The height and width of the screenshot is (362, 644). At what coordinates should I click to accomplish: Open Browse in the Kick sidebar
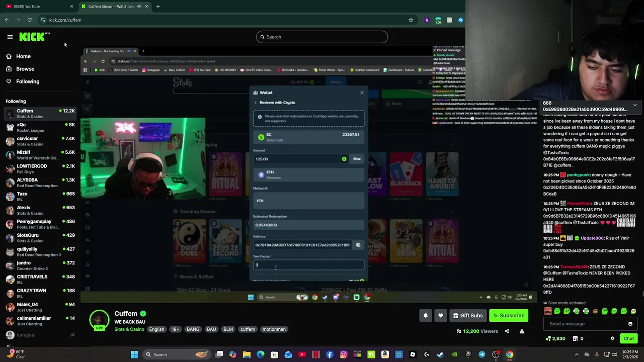[x=25, y=69]
